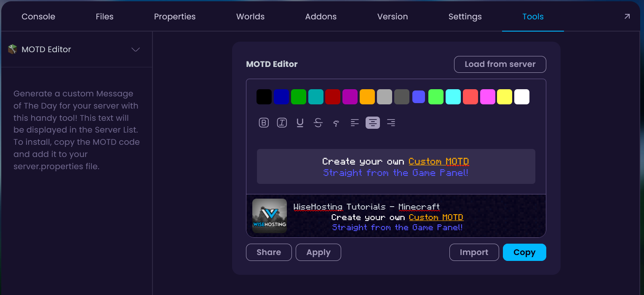Pick the white color swatch
The image size is (644, 295).
522,97
